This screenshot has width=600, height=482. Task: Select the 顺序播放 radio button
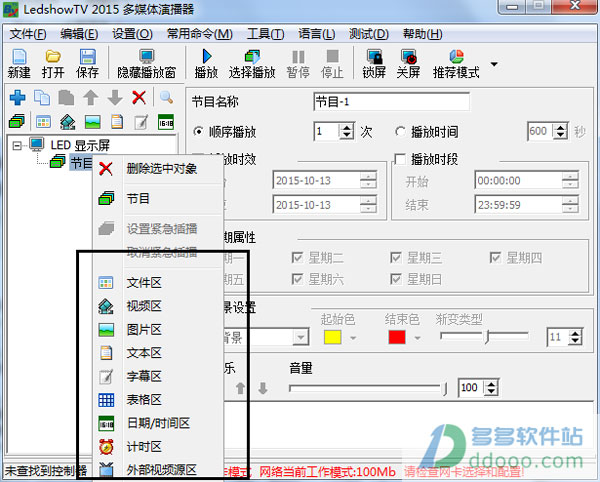tap(198, 132)
